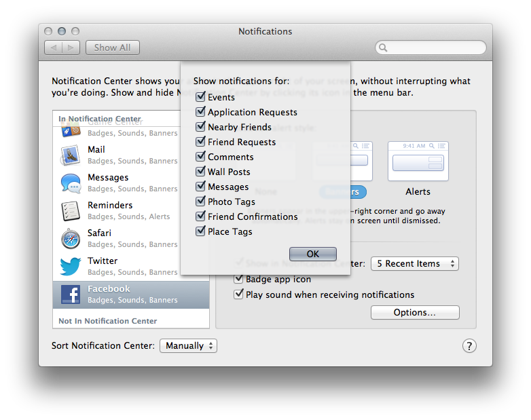Select the Safari row label

coord(99,233)
